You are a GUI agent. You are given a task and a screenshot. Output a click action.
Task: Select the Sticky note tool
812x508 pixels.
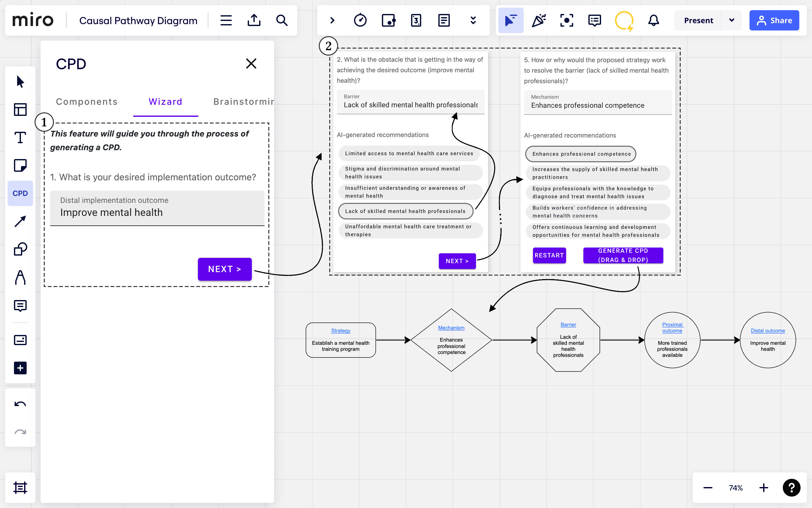pos(20,165)
